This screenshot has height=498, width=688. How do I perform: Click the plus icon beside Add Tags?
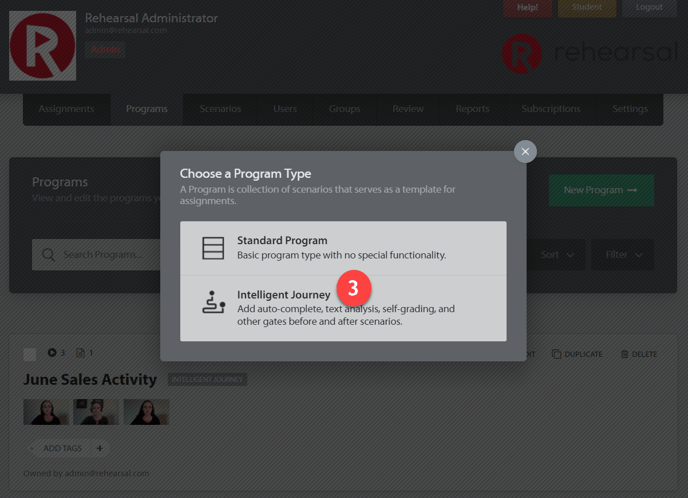tap(100, 448)
